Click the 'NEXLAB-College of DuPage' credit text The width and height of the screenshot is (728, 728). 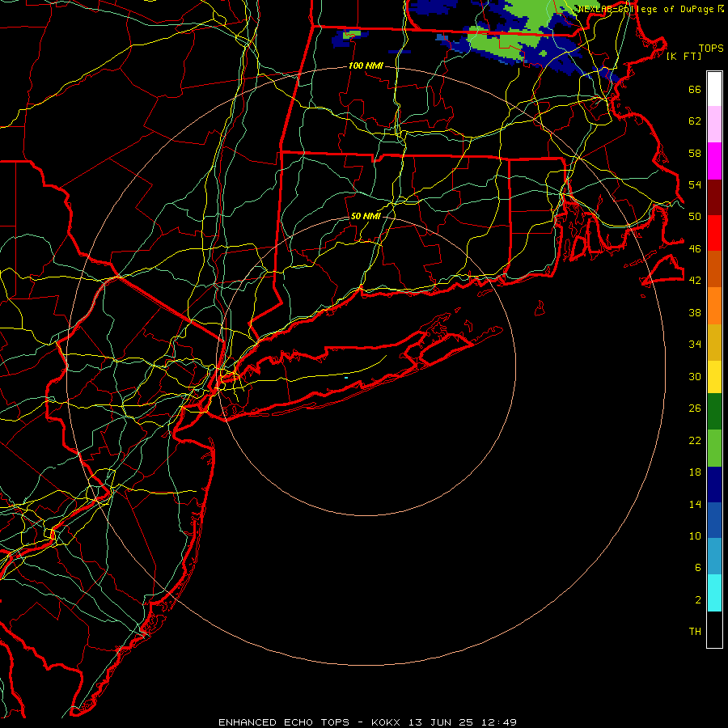point(647,9)
